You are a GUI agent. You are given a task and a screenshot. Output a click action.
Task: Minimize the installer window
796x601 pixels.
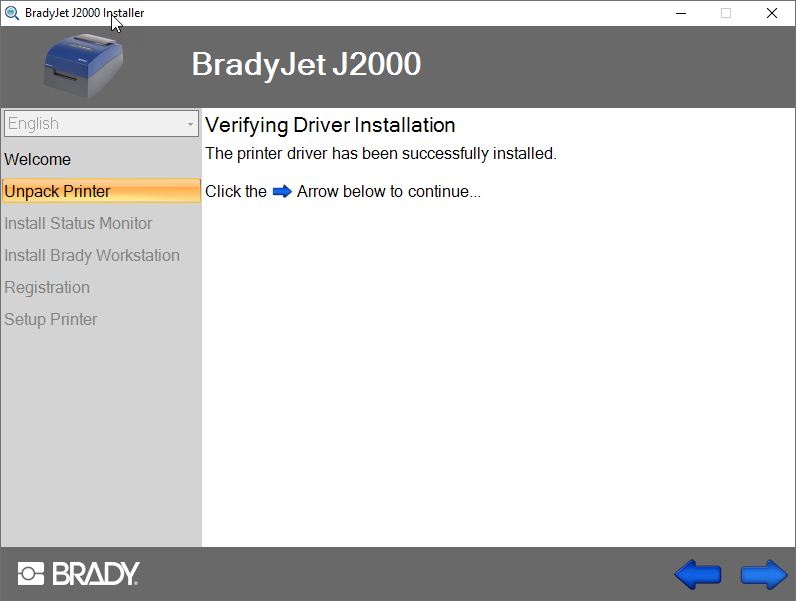click(x=681, y=13)
